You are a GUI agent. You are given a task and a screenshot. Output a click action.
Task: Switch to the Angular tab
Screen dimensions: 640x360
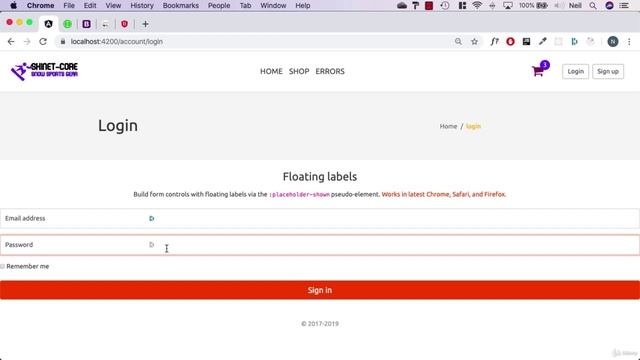pos(49,24)
